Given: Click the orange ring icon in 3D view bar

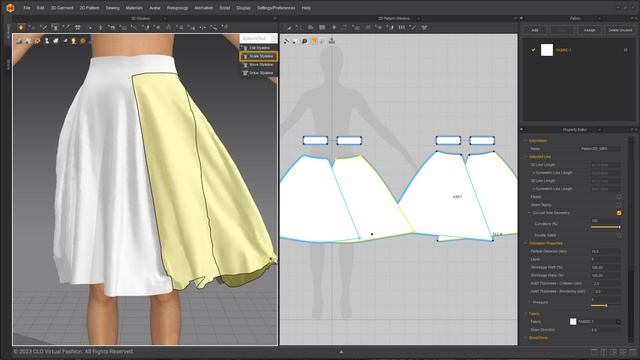Looking at the screenshot, I should click(x=38, y=41).
